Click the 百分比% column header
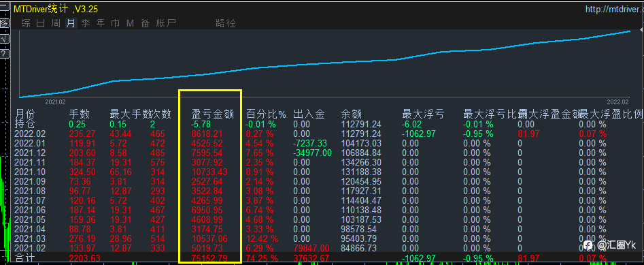The image size is (644, 265). click(266, 114)
